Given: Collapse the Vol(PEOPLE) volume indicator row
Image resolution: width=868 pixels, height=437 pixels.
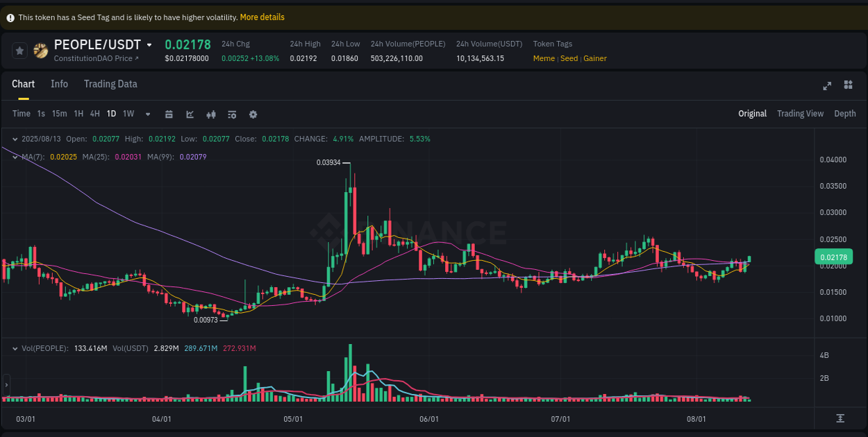Looking at the screenshot, I should [x=15, y=348].
